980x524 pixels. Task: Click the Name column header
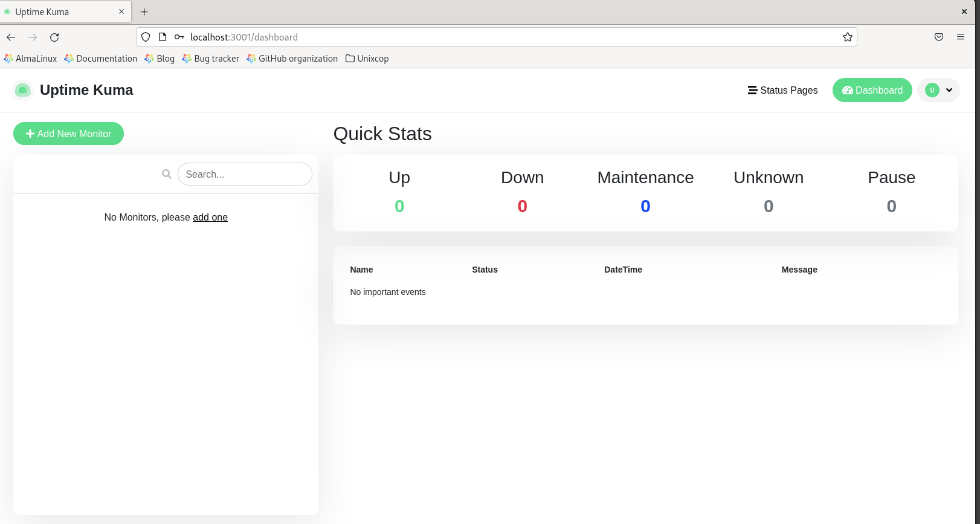pyautogui.click(x=361, y=270)
